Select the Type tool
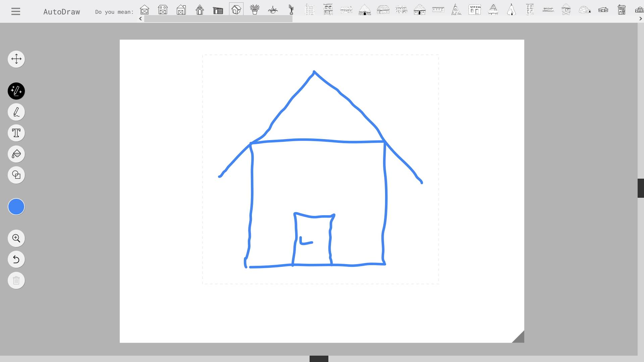This screenshot has height=362, width=644. tap(16, 133)
